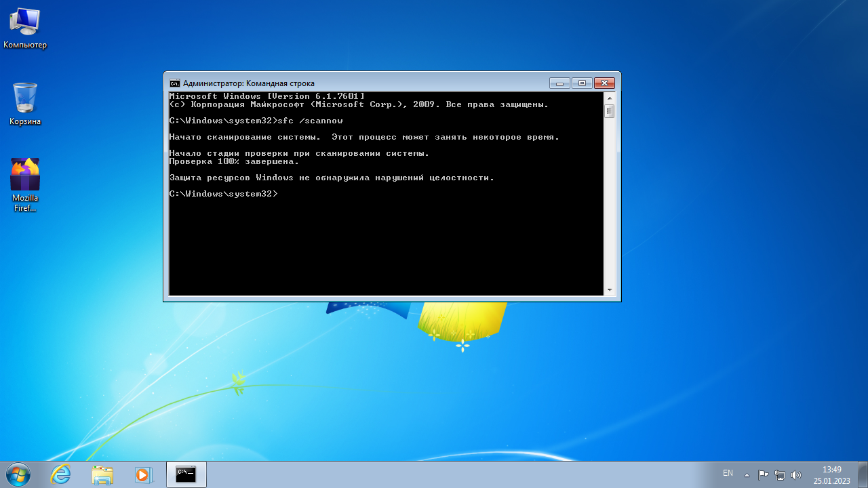Click the 'Администратор: Командная строка' title text

click(249, 83)
